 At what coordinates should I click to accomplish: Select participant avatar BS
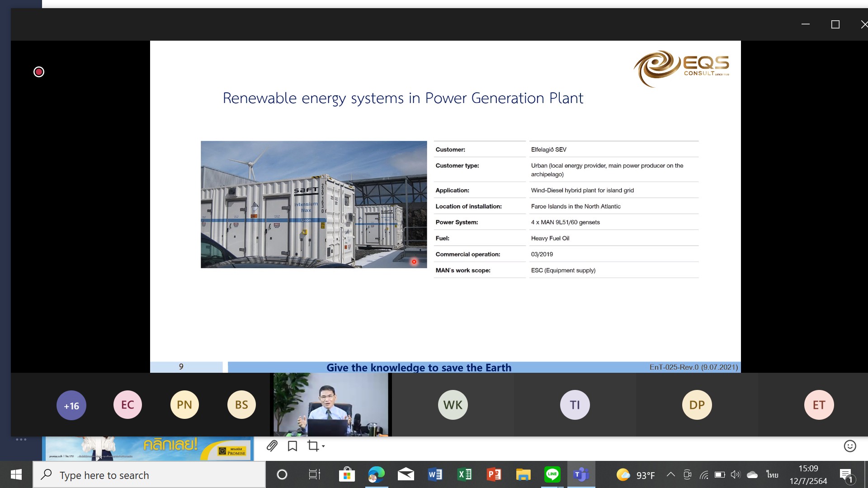pyautogui.click(x=241, y=405)
